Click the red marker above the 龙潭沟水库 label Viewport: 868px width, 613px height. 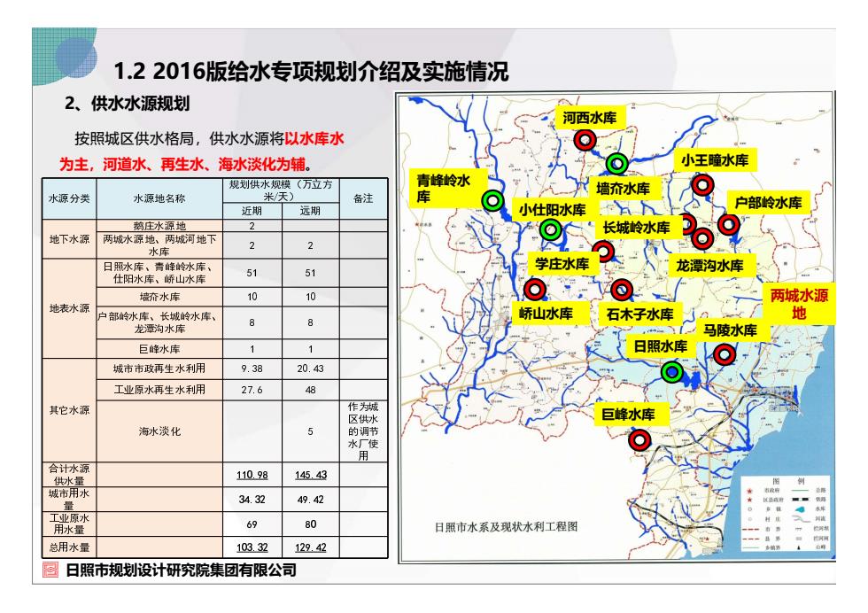(x=702, y=238)
